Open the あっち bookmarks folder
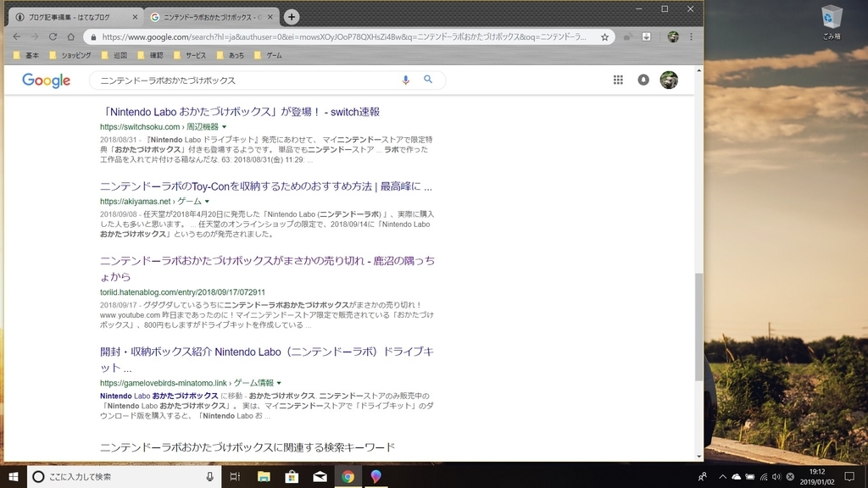 pyautogui.click(x=231, y=55)
